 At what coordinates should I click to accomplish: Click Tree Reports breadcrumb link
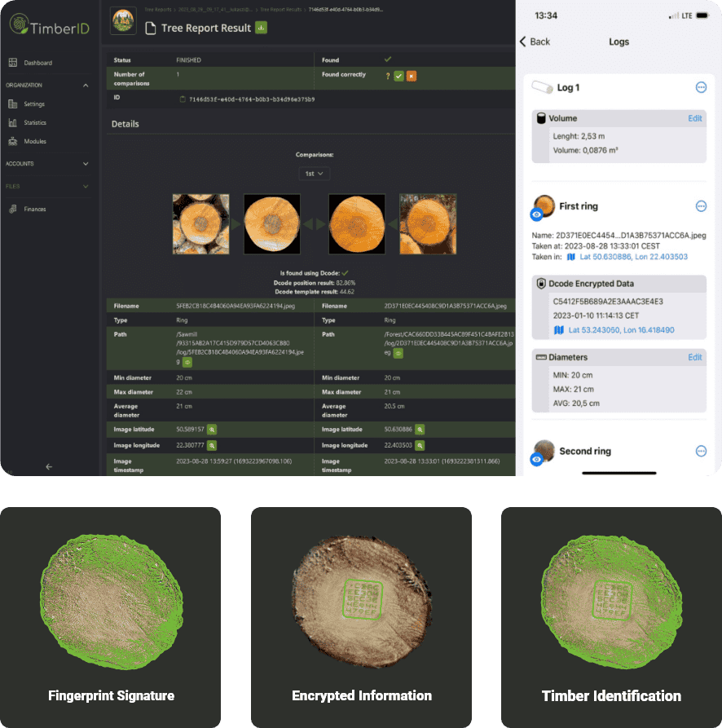(x=157, y=9)
